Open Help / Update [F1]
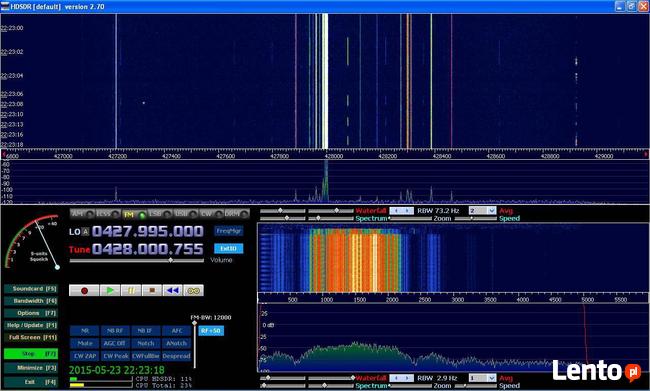Viewport: 650px width, 391px height. click(31, 325)
